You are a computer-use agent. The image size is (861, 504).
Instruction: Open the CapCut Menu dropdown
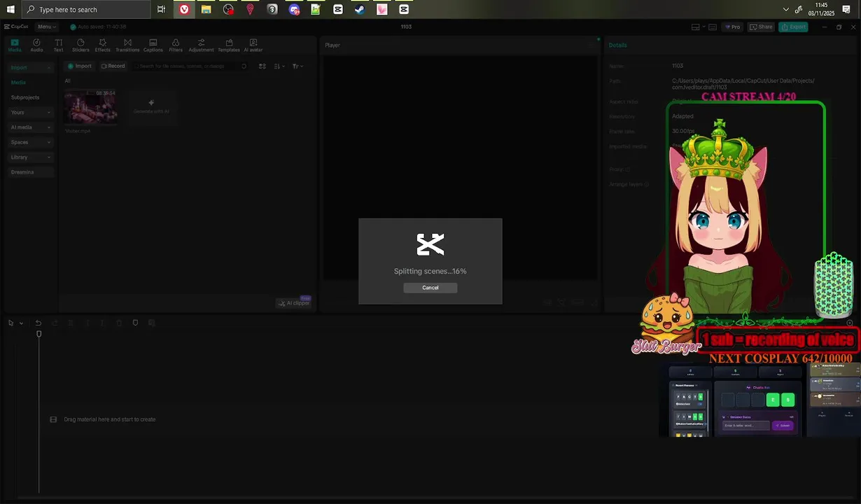coord(46,27)
